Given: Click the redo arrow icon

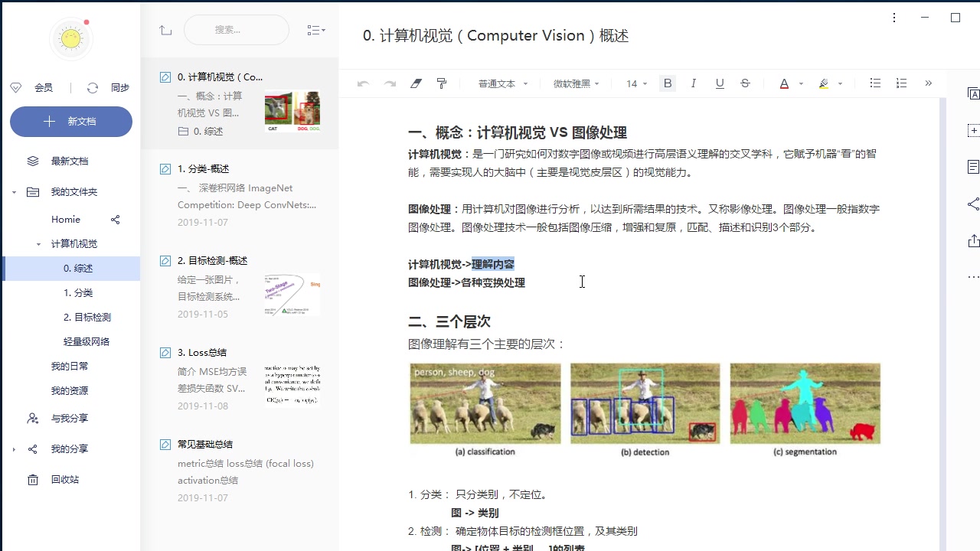Looking at the screenshot, I should tap(390, 83).
